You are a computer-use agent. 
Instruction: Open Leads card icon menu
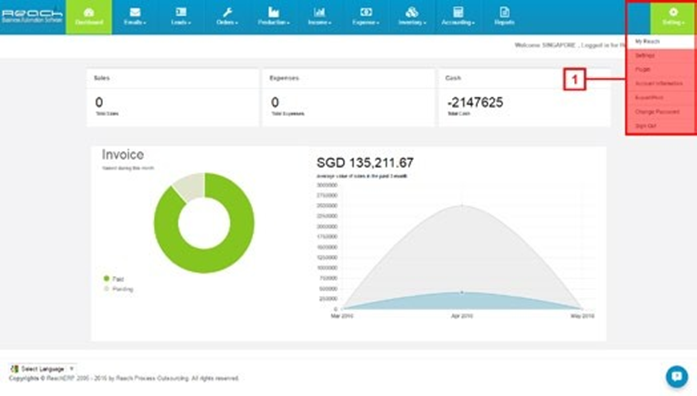tap(181, 12)
